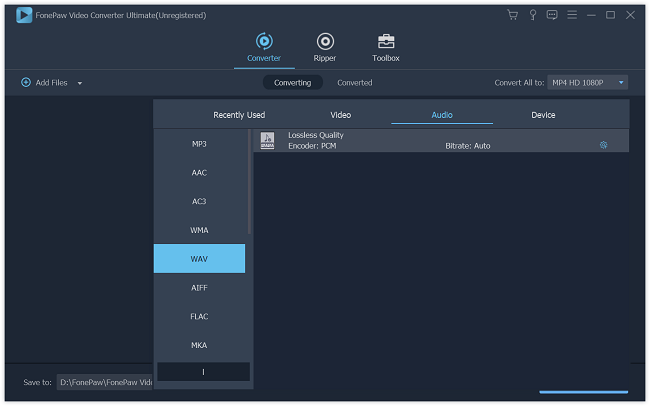Open the Convert All to dropdown
This screenshot has height=406, width=650.
tap(587, 83)
